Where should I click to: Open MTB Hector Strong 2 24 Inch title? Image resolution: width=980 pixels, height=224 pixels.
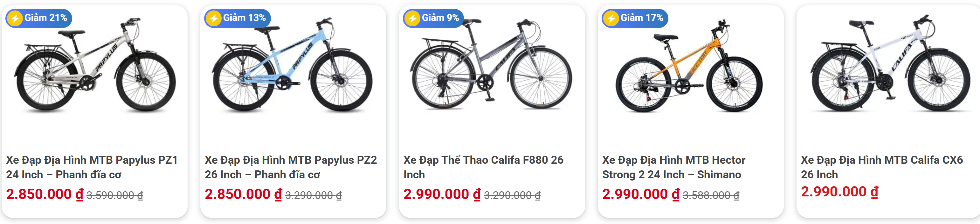673,167
